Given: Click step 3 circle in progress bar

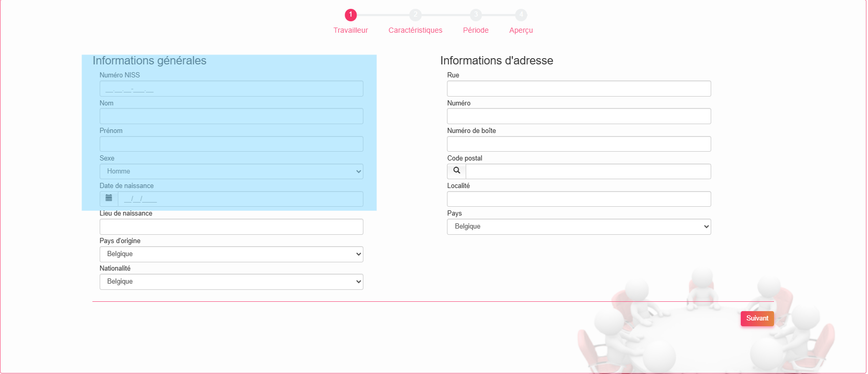Looking at the screenshot, I should point(476,15).
